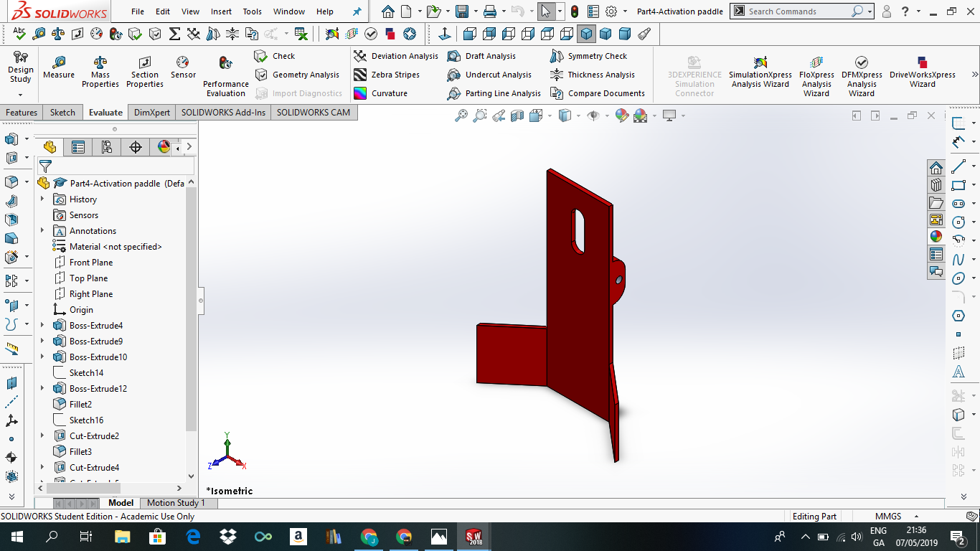
Task: Open the Tools menu
Action: (x=252, y=11)
